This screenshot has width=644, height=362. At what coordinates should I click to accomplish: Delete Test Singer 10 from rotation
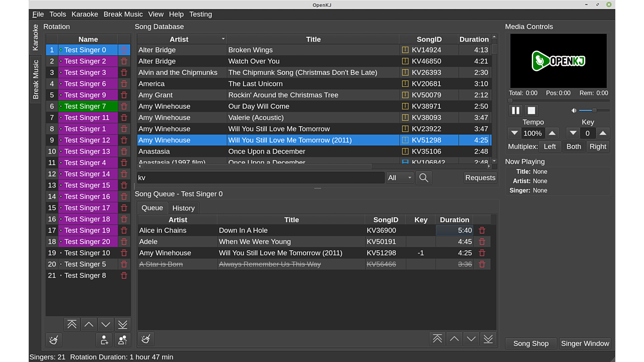[x=124, y=253]
